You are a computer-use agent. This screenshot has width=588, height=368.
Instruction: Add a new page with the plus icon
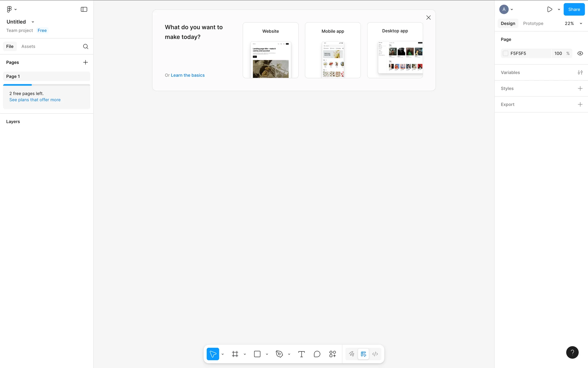pyautogui.click(x=85, y=62)
